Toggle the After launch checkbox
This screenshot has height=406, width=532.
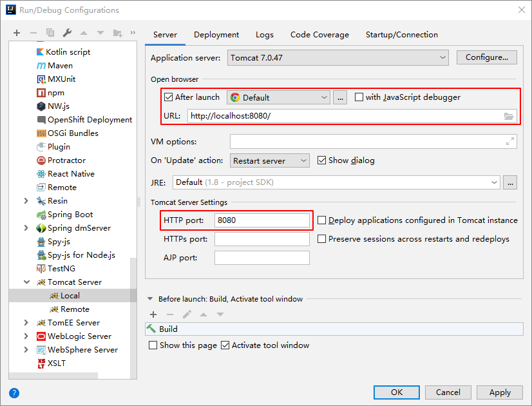tap(169, 97)
